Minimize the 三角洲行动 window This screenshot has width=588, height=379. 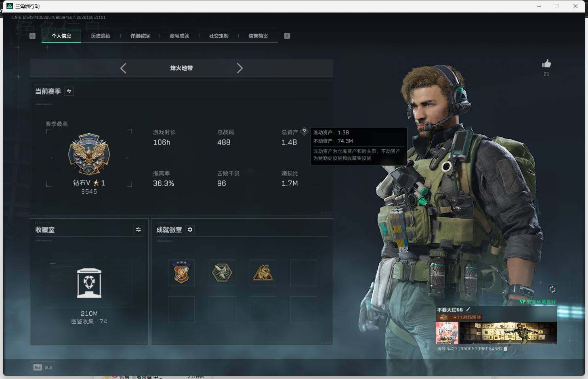pyautogui.click(x=539, y=6)
